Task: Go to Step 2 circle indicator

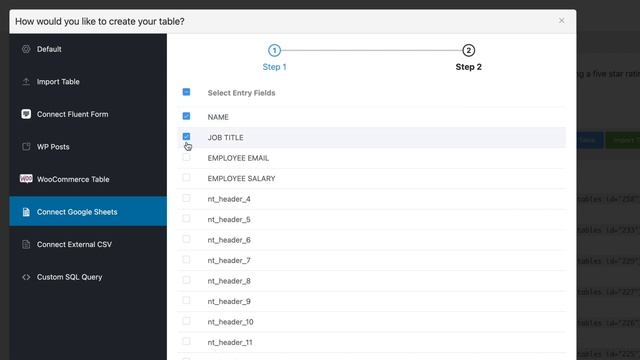Action: [x=469, y=51]
